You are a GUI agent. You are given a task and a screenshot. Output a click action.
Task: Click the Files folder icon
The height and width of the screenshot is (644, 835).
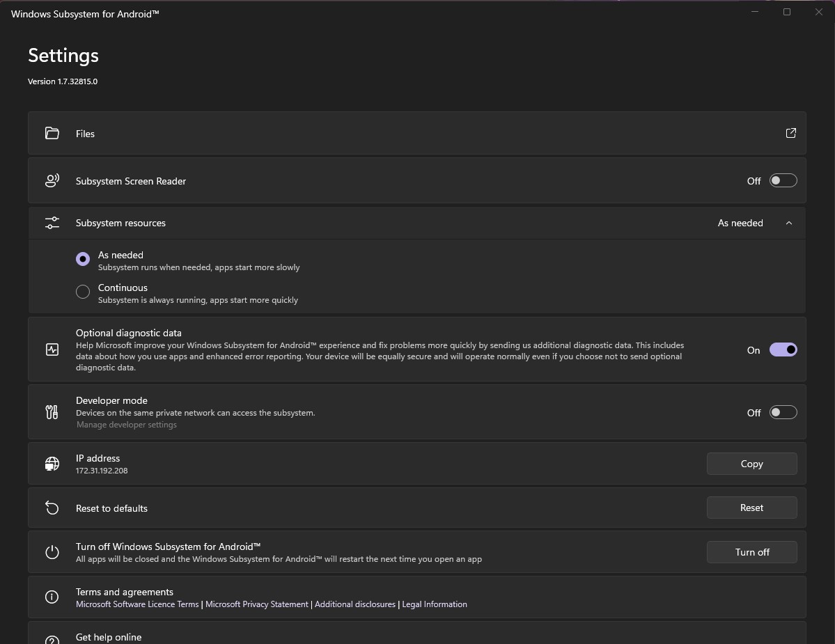(x=52, y=133)
